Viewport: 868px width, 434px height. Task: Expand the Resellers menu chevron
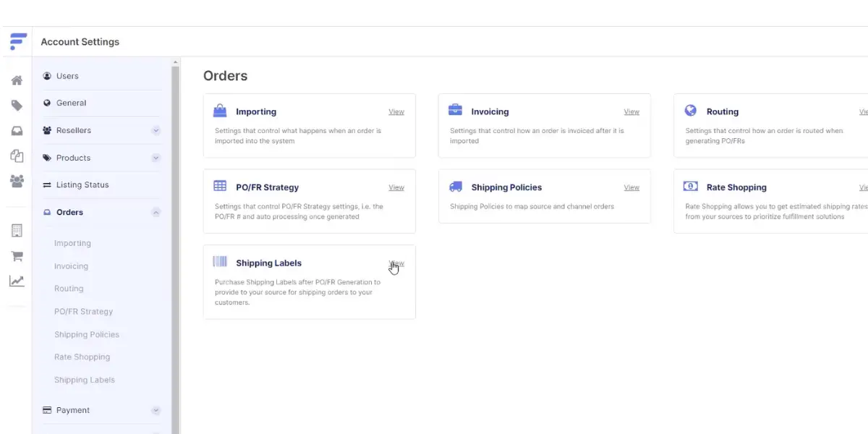point(156,131)
